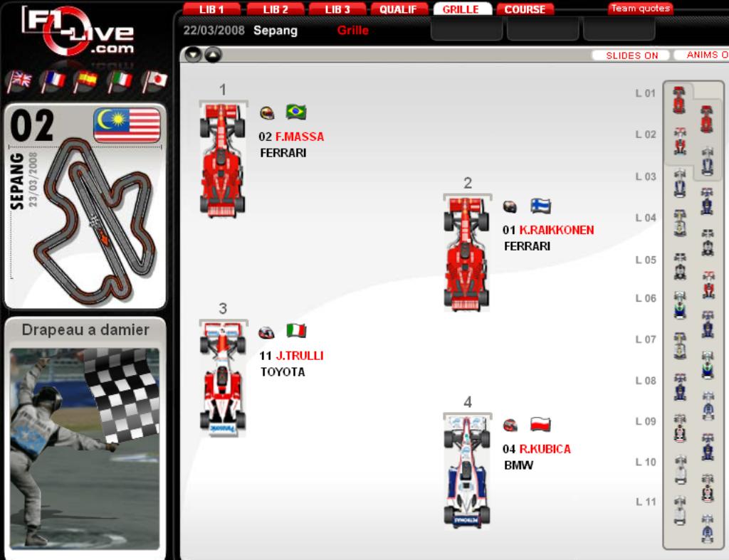
Task: Click the checkered flag photo
Action: tap(85, 448)
